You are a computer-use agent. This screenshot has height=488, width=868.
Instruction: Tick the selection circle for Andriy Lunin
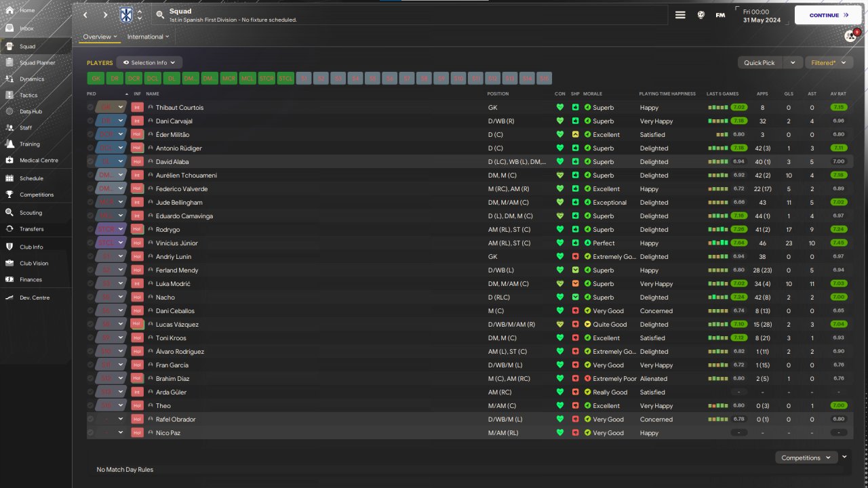(x=90, y=256)
